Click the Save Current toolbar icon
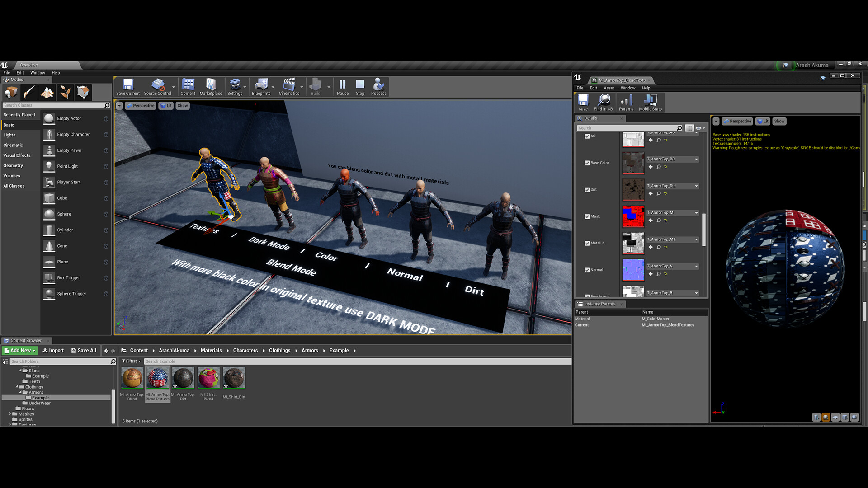Screen dimensions: 868x488 (x=128, y=86)
